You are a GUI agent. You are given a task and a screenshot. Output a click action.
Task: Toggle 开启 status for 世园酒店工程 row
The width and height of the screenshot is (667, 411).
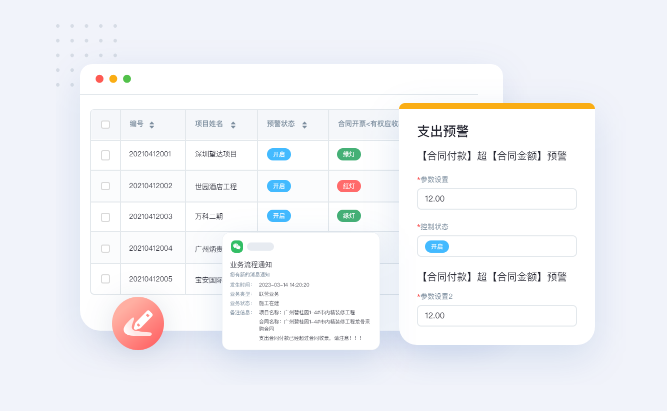click(279, 186)
